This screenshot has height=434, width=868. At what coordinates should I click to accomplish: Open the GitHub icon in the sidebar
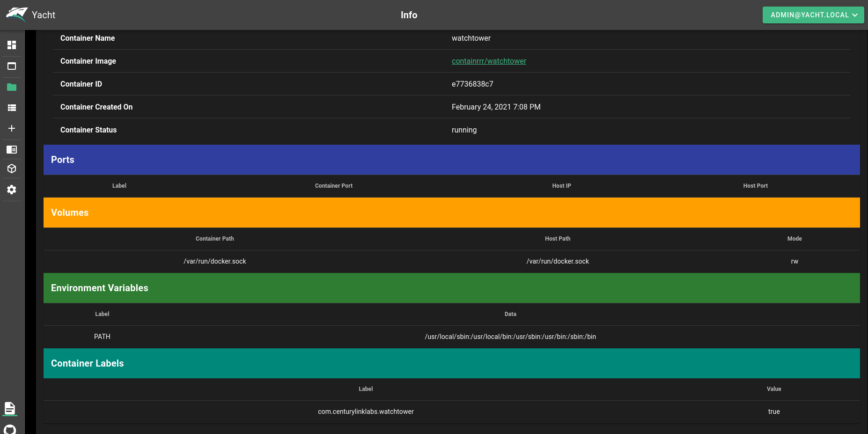(x=10, y=429)
